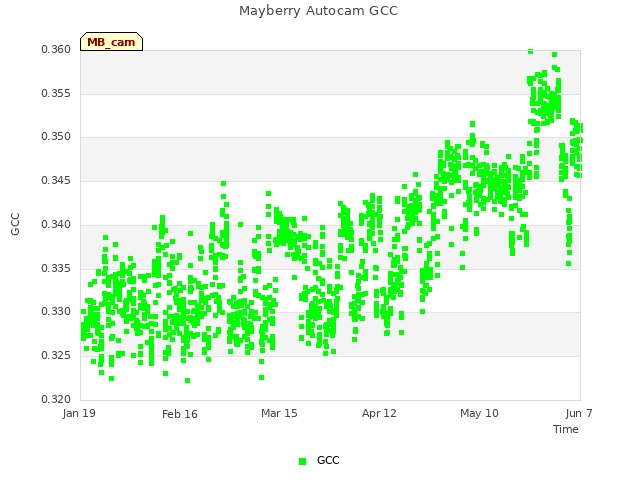Click the vertical GCC y-axis title
This screenshot has width=640, height=480.
[15, 224]
